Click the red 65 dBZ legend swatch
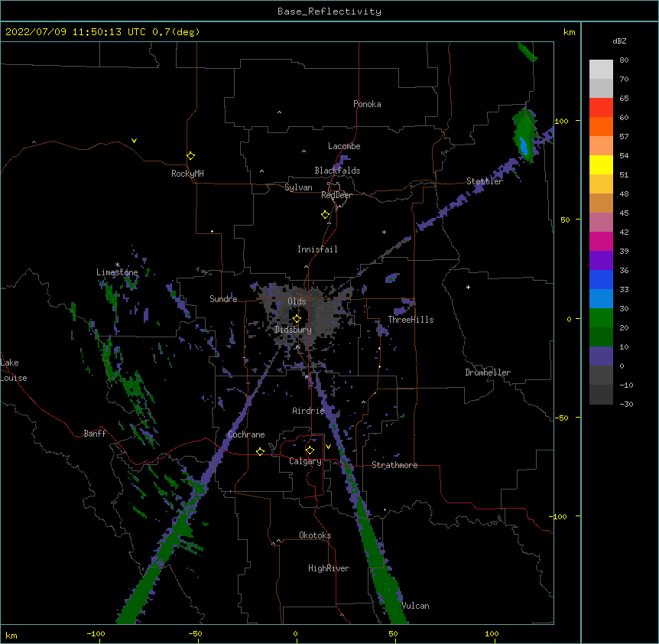 (x=601, y=107)
